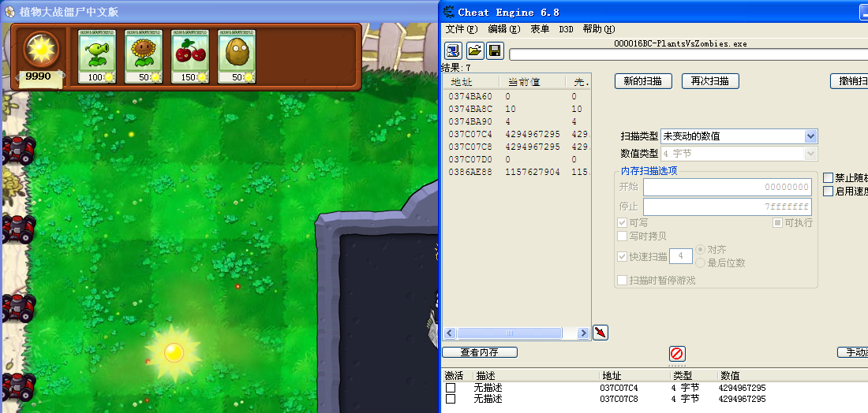Select result row 0374BA90

pos(517,121)
